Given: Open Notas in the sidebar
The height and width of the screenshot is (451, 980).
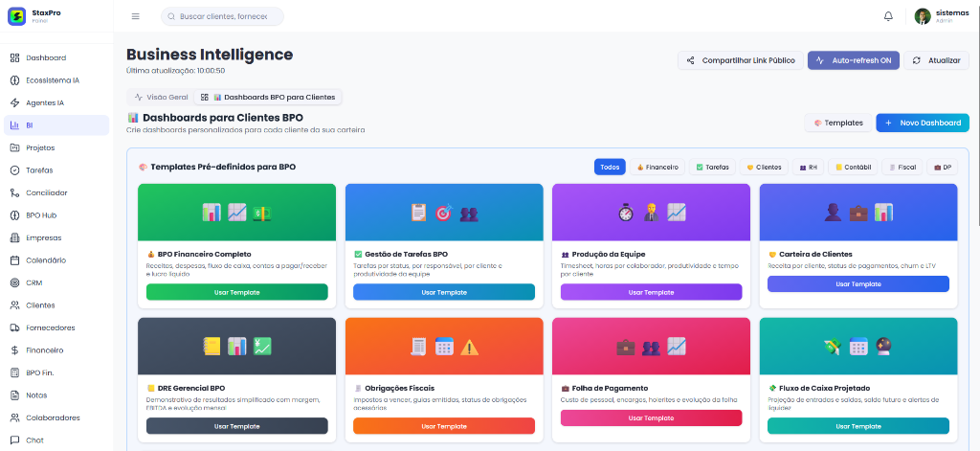Looking at the screenshot, I should (x=56, y=395).
